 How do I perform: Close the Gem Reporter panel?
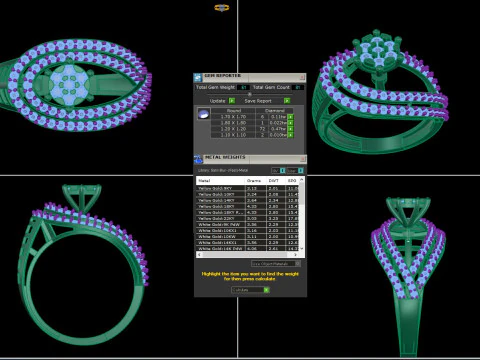tap(302, 77)
